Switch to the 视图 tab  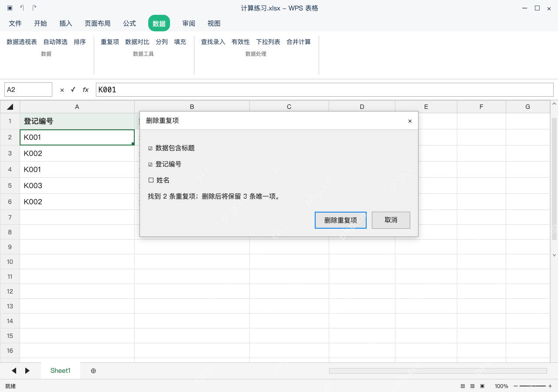click(214, 24)
